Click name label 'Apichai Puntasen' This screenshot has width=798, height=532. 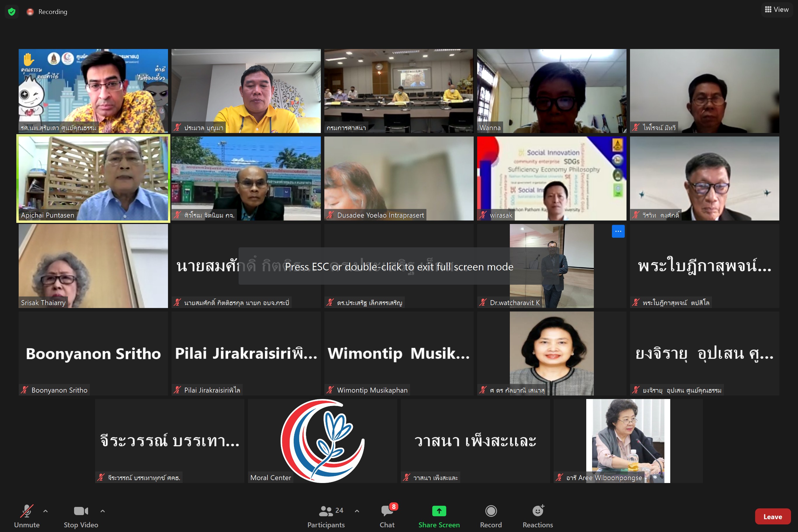pyautogui.click(x=48, y=215)
